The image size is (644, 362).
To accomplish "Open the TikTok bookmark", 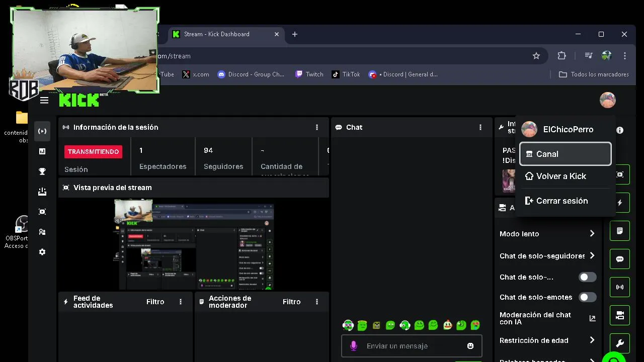I will [346, 74].
